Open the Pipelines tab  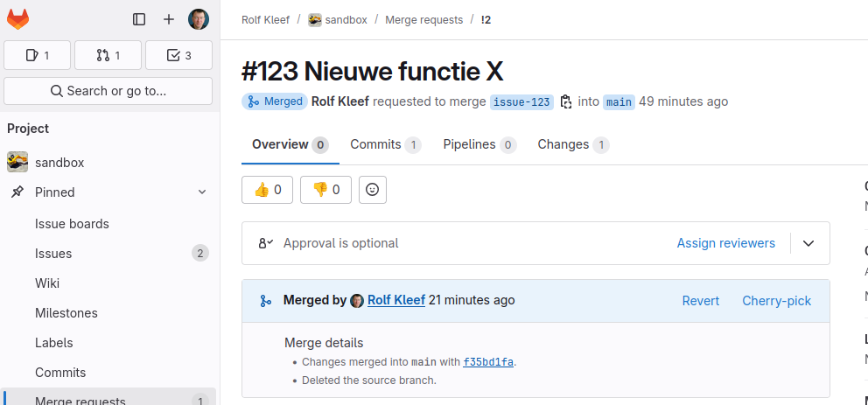pos(480,145)
